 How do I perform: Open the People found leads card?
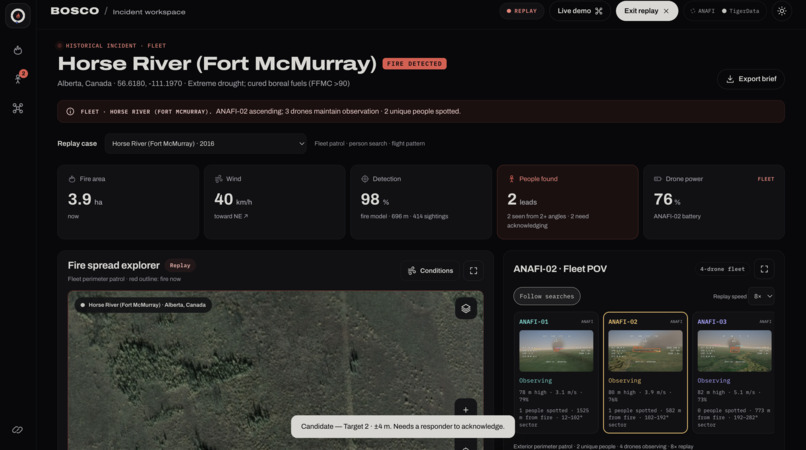pyautogui.click(x=567, y=202)
